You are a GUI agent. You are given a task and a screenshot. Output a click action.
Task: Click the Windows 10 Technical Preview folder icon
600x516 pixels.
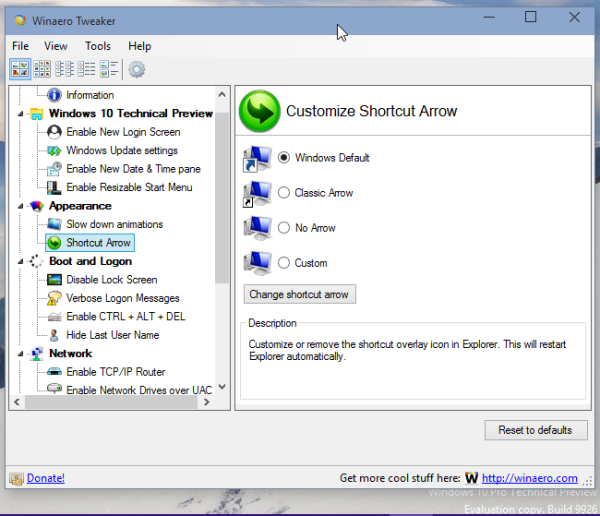pos(37,114)
